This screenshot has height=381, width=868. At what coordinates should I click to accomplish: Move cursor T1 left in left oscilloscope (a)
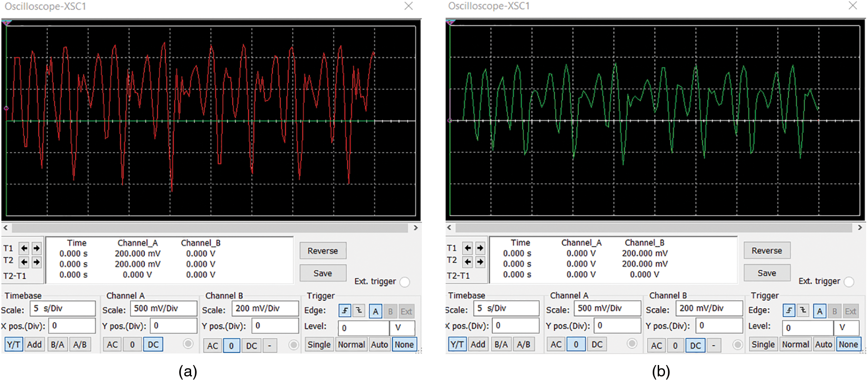(x=24, y=248)
